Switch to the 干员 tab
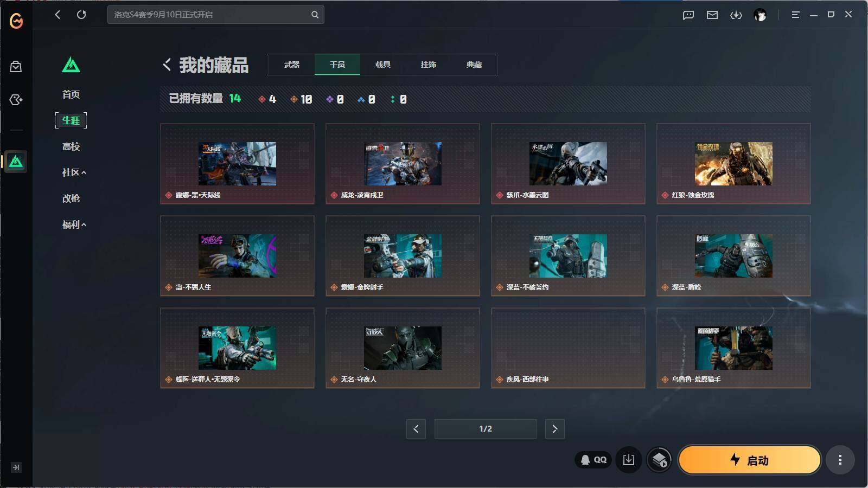868x488 pixels. [337, 65]
